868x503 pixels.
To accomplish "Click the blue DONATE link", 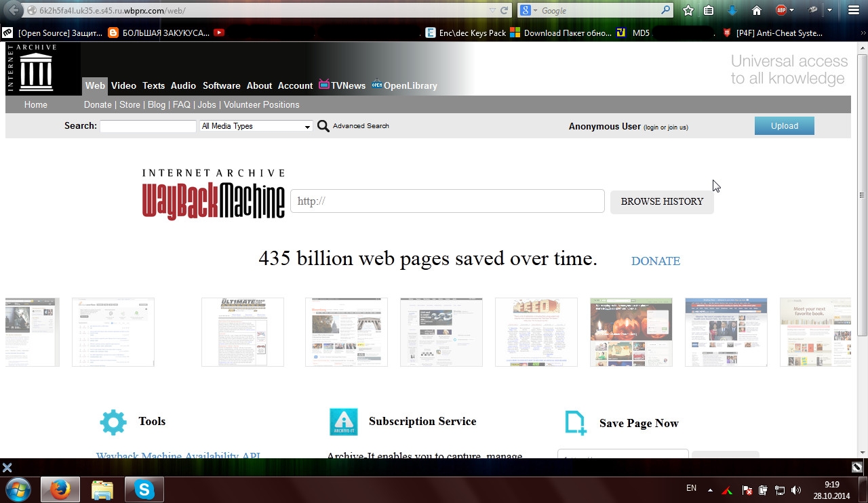I will (656, 261).
